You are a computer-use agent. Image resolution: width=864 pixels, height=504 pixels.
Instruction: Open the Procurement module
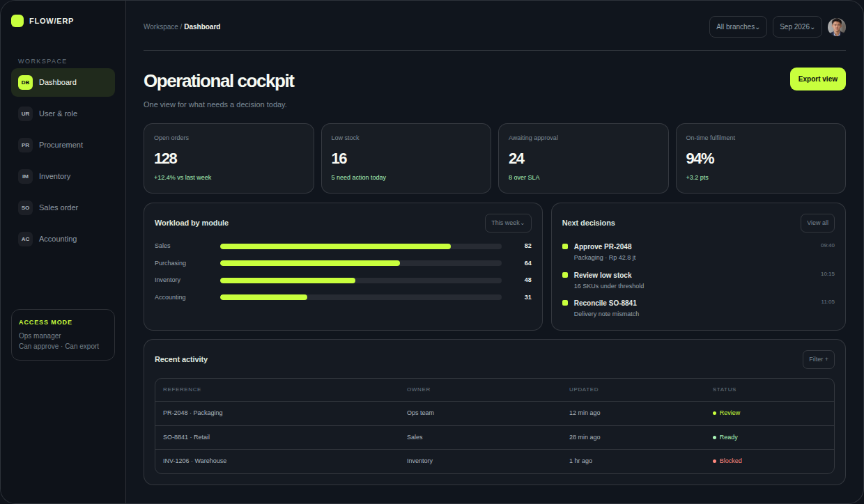(63, 145)
